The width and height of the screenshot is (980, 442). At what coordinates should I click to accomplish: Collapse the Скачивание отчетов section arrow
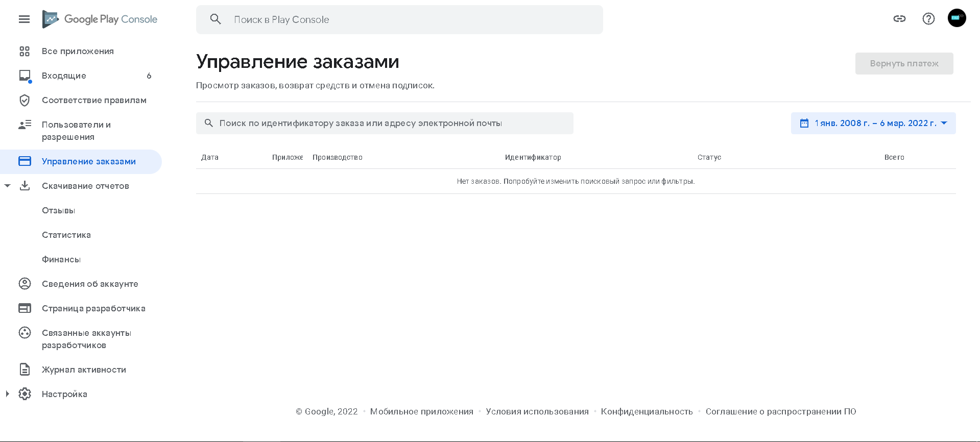coord(7,186)
